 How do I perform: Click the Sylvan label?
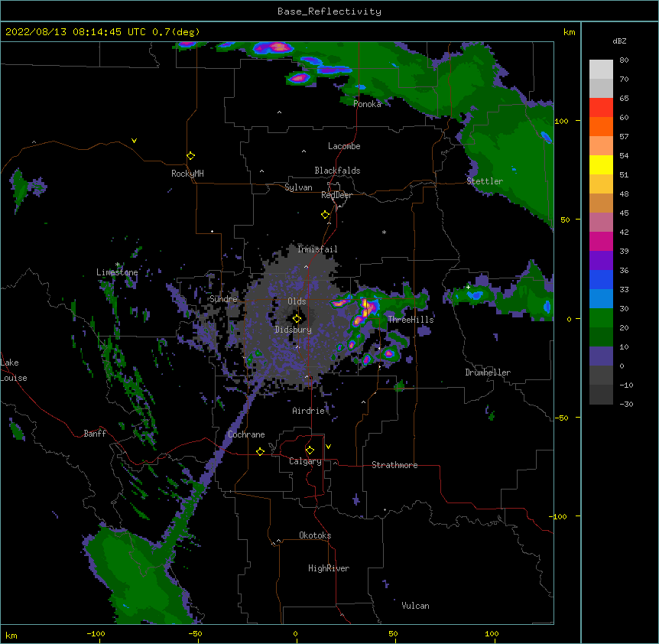coord(298,187)
